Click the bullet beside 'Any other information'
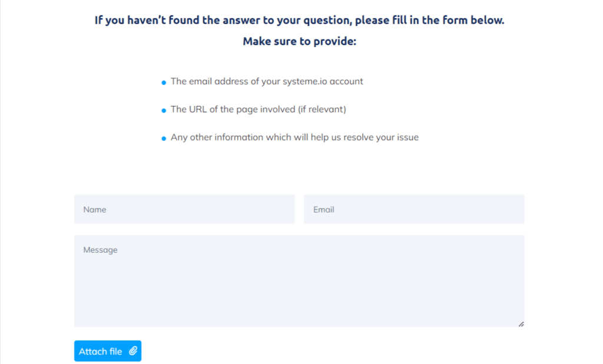The height and width of the screenshot is (364, 603). (164, 138)
